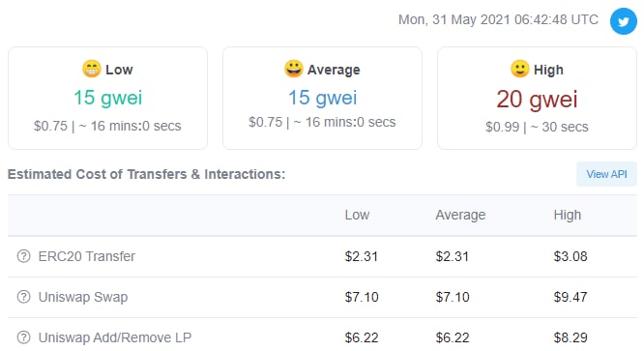Click the Uniswap Swap row label
The height and width of the screenshot is (351, 644).
pyautogui.click(x=83, y=297)
